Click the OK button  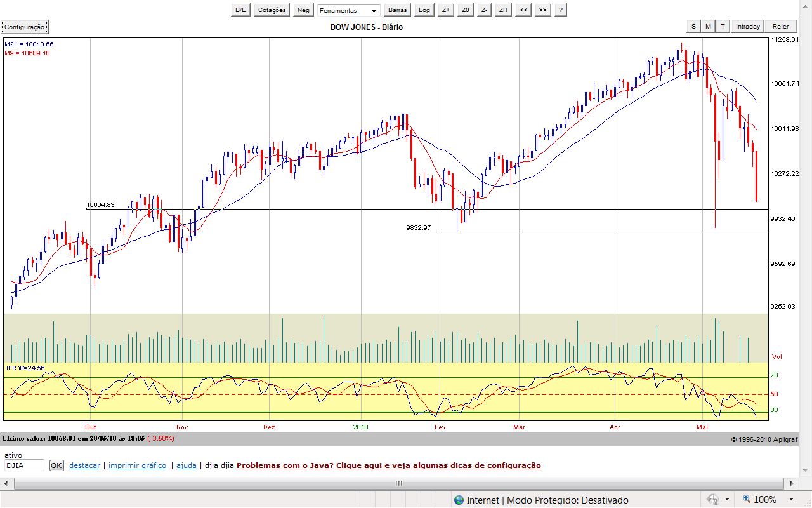56,465
